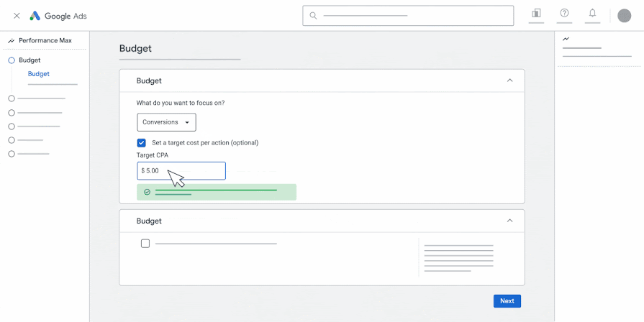Uncheck Set a target cost per action

point(141,143)
